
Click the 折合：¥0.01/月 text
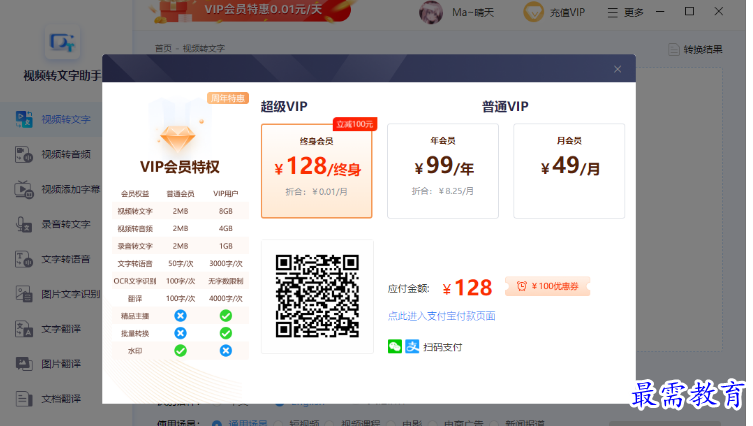pos(316,192)
